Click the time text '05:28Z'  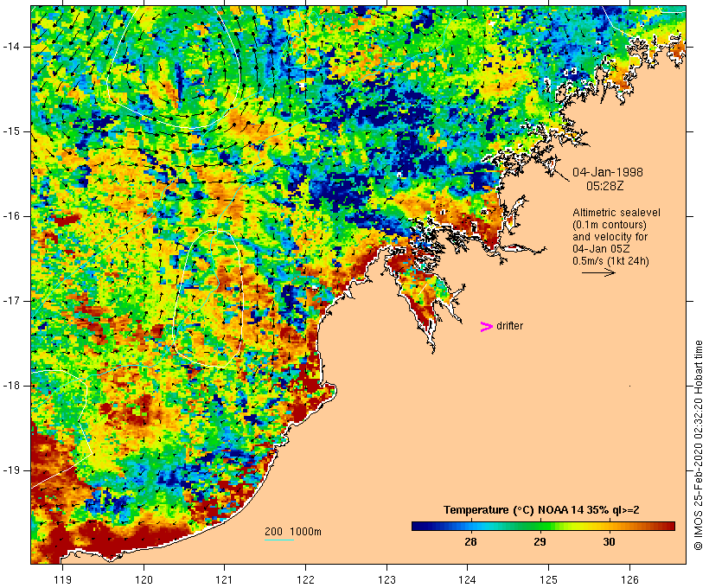click(605, 186)
